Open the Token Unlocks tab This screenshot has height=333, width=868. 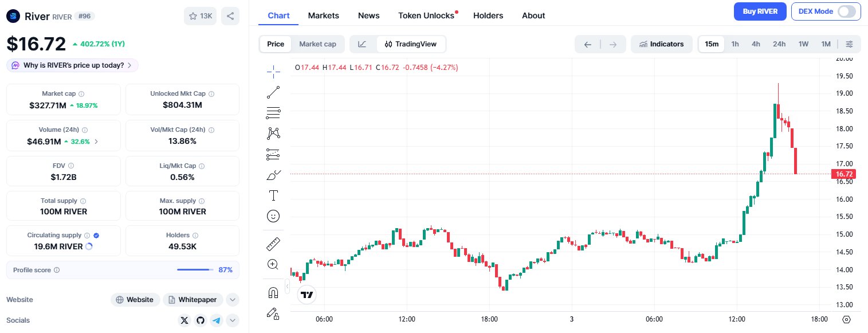pyautogui.click(x=426, y=15)
